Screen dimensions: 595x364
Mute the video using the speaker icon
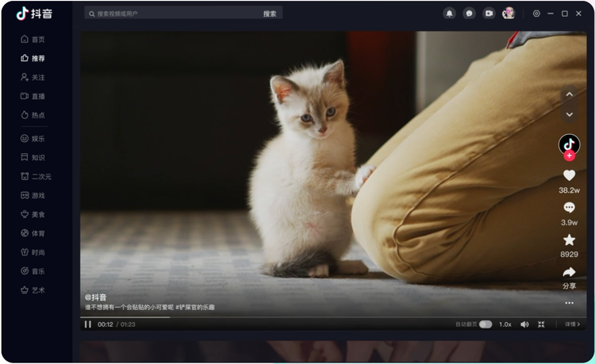click(524, 324)
